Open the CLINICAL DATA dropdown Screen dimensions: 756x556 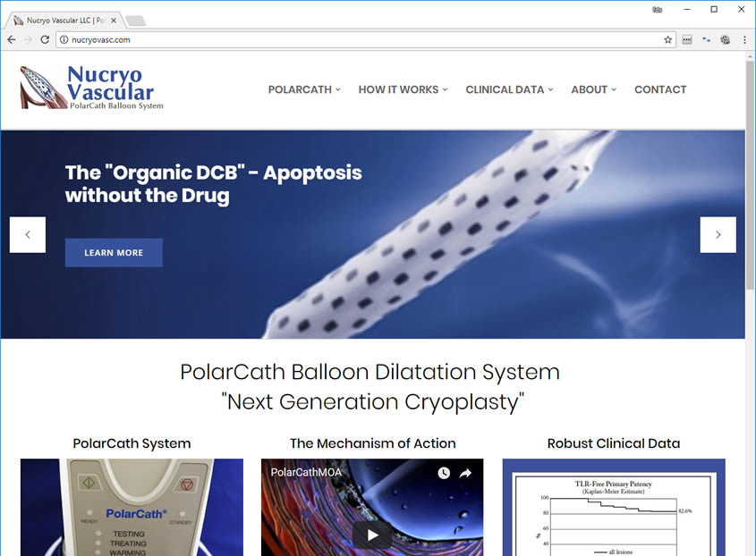(x=505, y=89)
